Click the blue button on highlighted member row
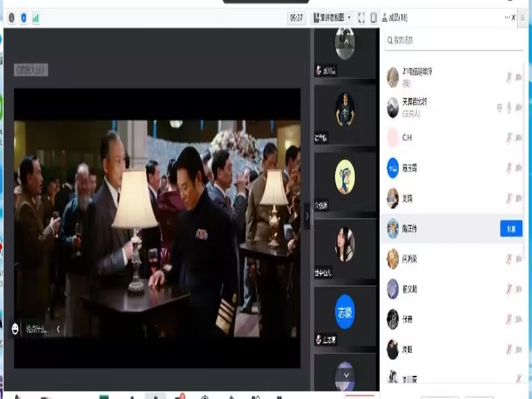 [x=511, y=229]
